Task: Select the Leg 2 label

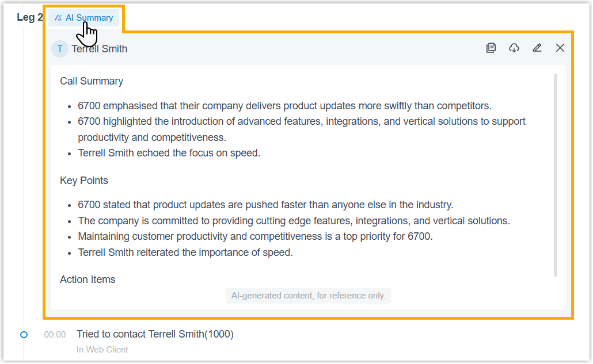Action: pos(30,17)
